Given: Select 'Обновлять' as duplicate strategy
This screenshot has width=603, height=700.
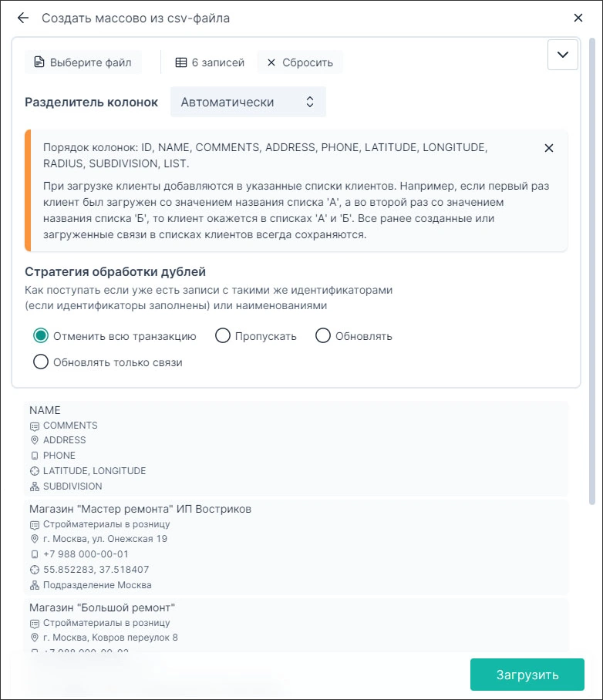Looking at the screenshot, I should pyautogui.click(x=322, y=335).
